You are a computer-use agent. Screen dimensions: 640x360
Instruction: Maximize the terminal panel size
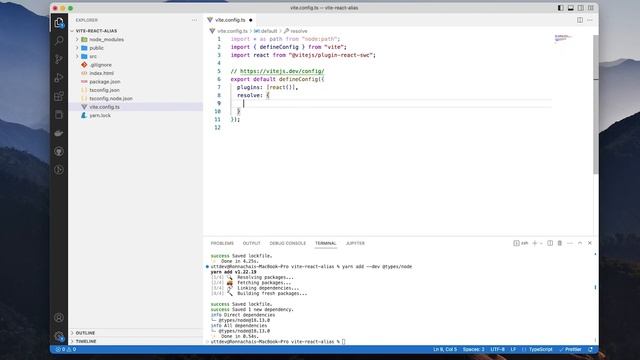580,243
